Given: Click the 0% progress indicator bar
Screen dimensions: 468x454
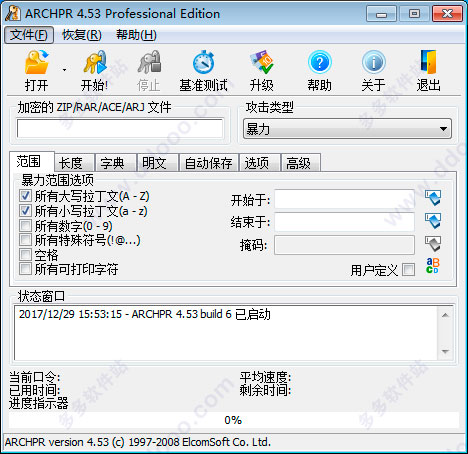Looking at the screenshot, I should point(234,420).
